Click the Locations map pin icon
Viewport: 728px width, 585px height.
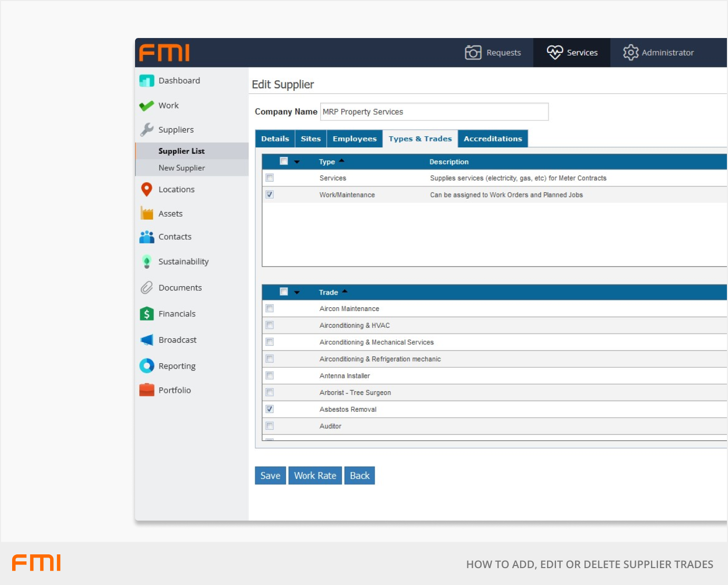coord(147,190)
